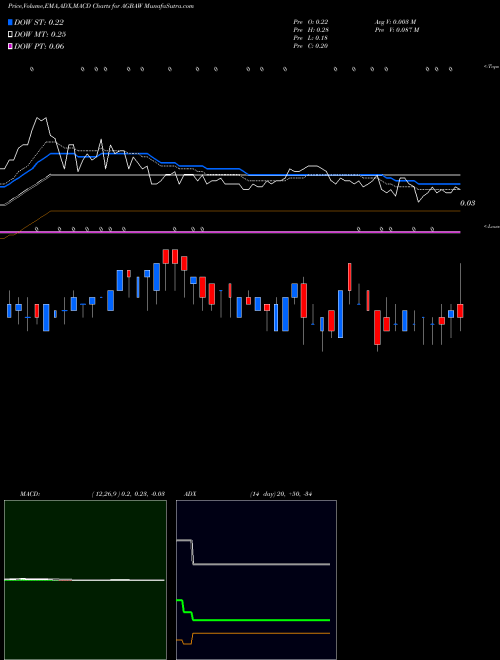
Task: Click inside the green MACD chart panel
Action: tap(85, 580)
